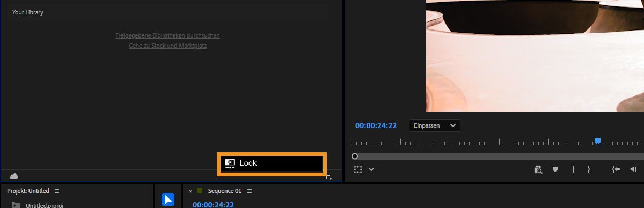Viewport: 644px width, 208px height.
Task: Set in point with the left brace icon
Action: point(573,169)
